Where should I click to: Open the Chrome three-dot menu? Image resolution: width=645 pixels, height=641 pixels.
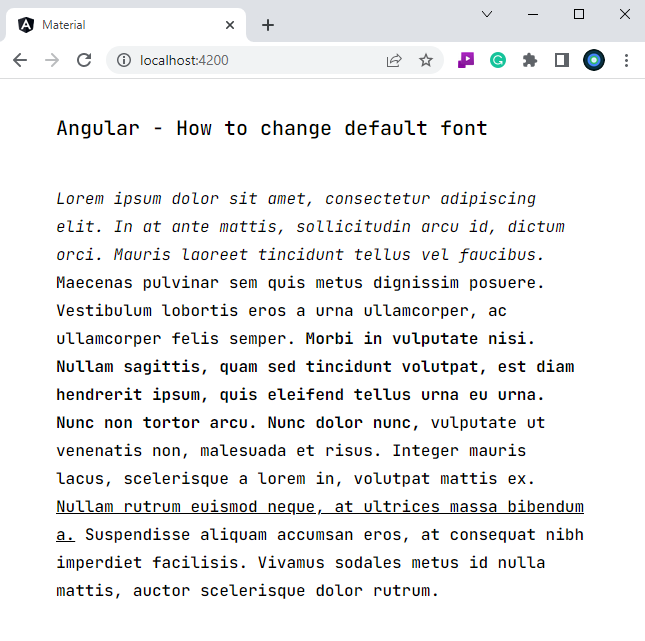click(626, 60)
